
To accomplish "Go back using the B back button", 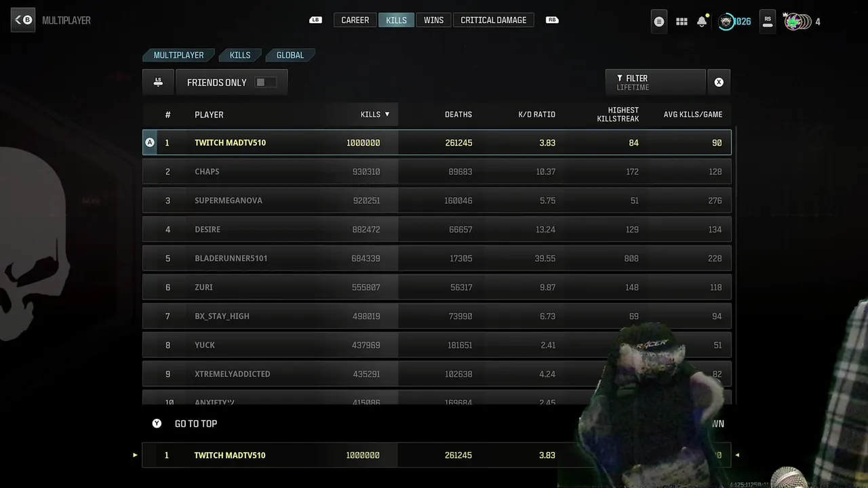I will pyautogui.click(x=22, y=20).
